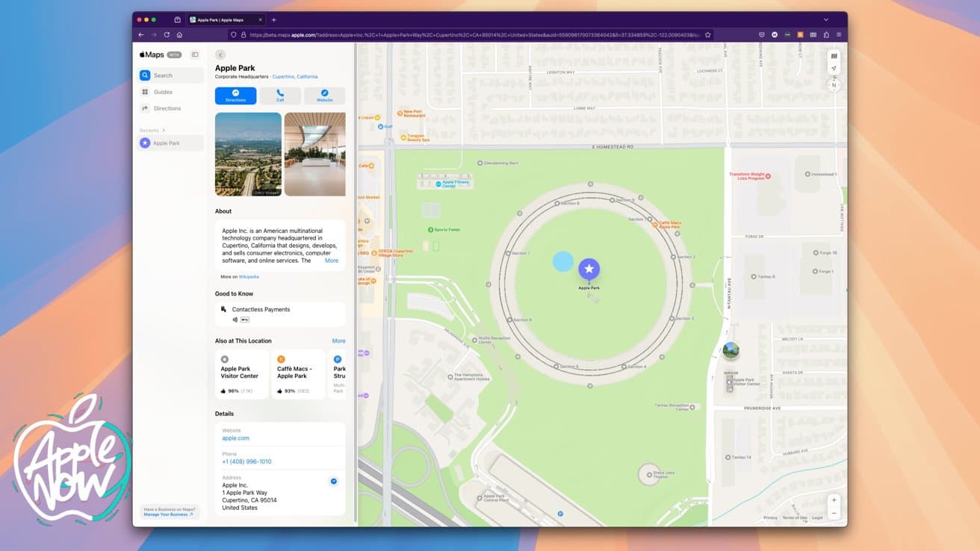Call +1 (408) 996-1010 phone link

246,461
